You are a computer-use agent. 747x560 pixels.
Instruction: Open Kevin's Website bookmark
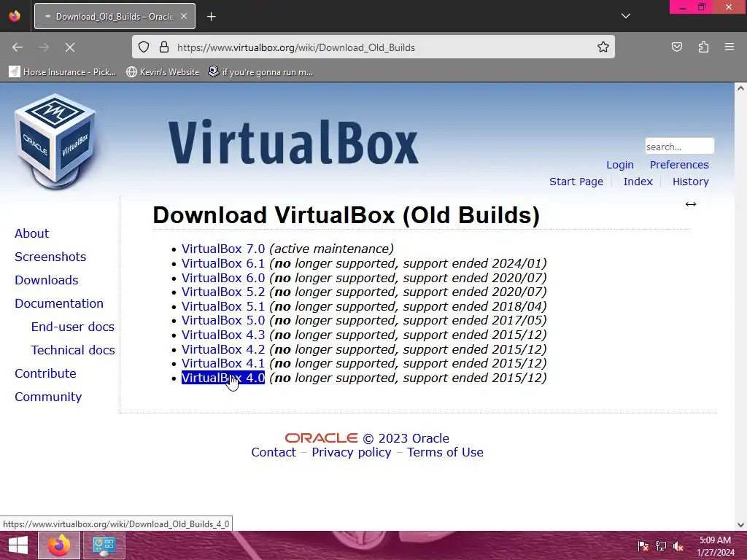click(163, 72)
